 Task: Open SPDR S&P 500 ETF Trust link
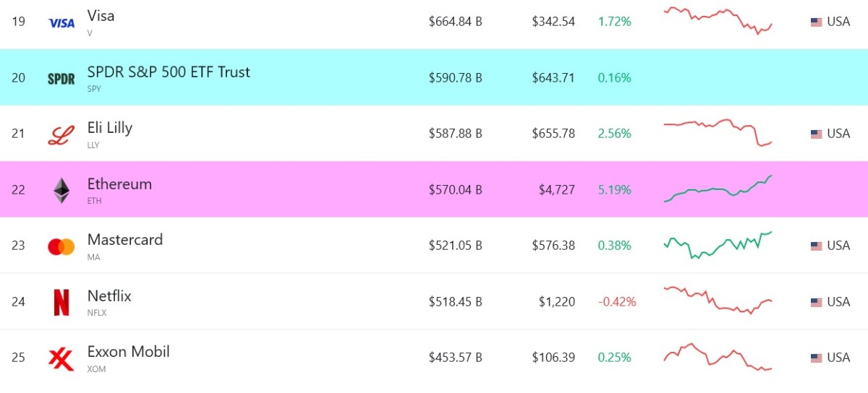[x=169, y=72]
